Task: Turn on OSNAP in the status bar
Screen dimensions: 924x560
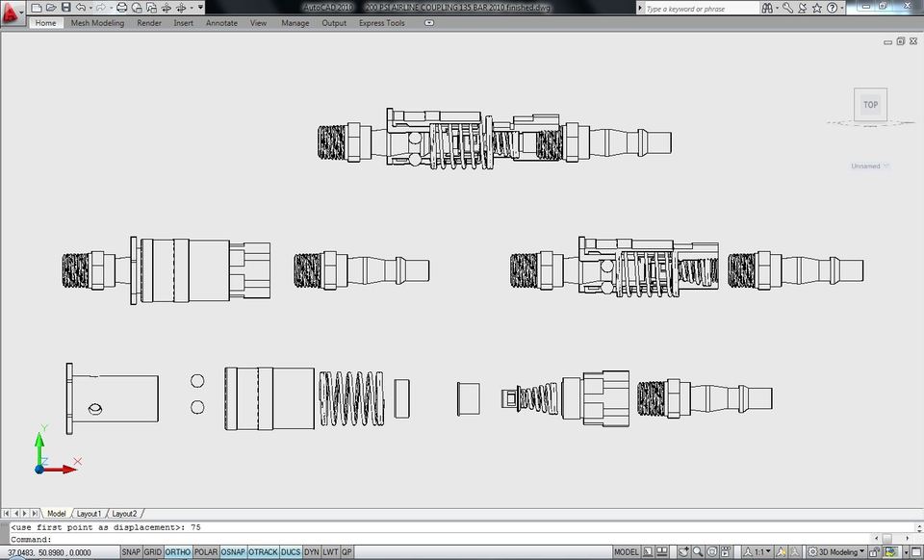Action: click(x=232, y=551)
